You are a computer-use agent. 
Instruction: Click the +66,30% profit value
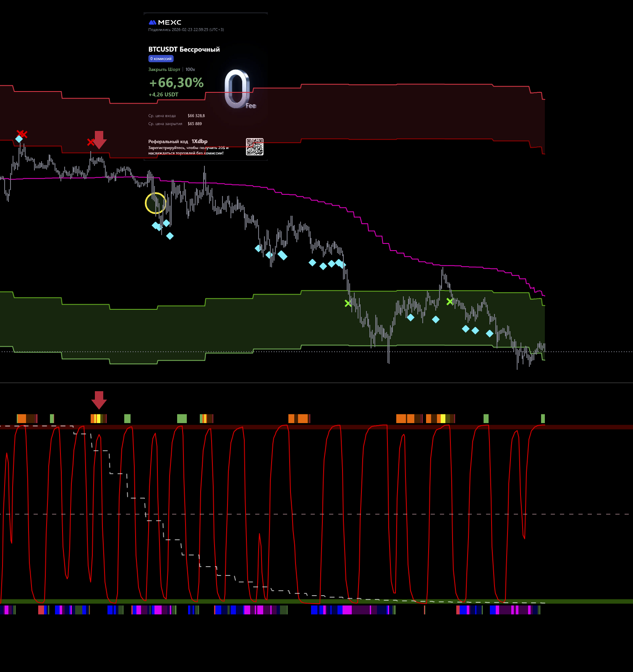click(176, 83)
